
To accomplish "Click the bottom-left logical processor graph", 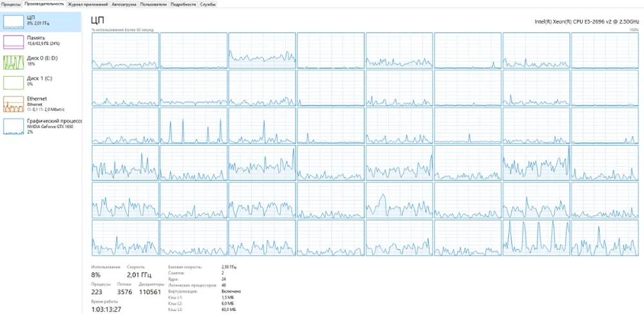I will pos(126,238).
